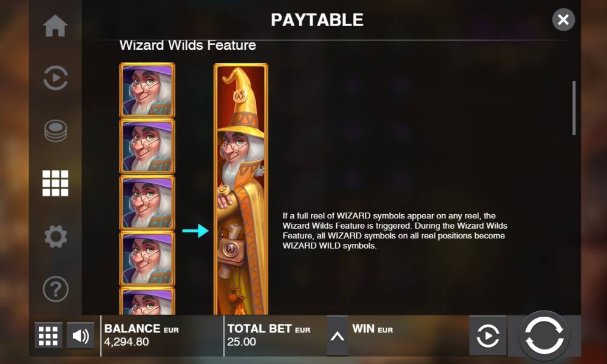The height and width of the screenshot is (364, 607).
Task: Open the coin stack bet settings
Action: pos(55,131)
